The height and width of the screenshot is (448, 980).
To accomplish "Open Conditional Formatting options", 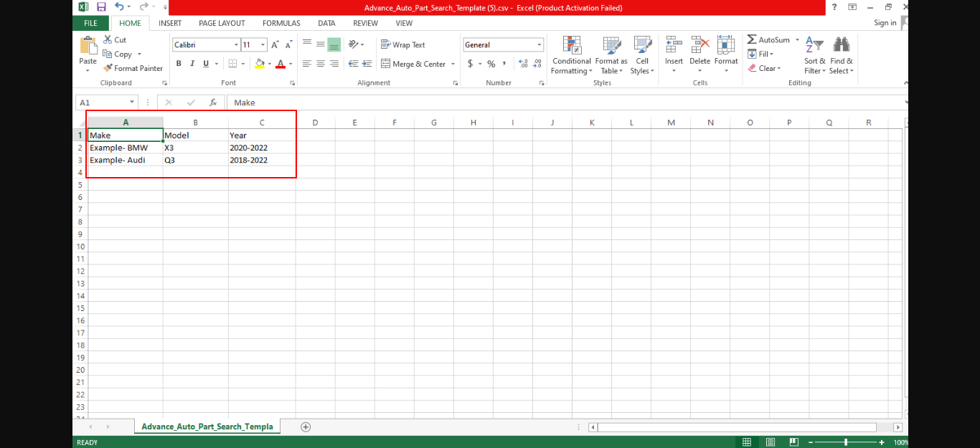I will pyautogui.click(x=571, y=55).
